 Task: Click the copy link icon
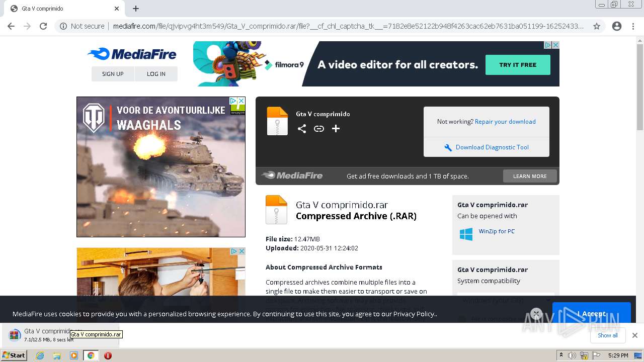pos(319,129)
